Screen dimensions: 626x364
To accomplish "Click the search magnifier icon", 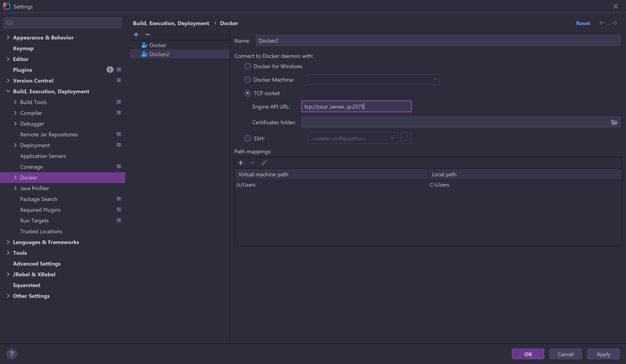I will click(9, 23).
